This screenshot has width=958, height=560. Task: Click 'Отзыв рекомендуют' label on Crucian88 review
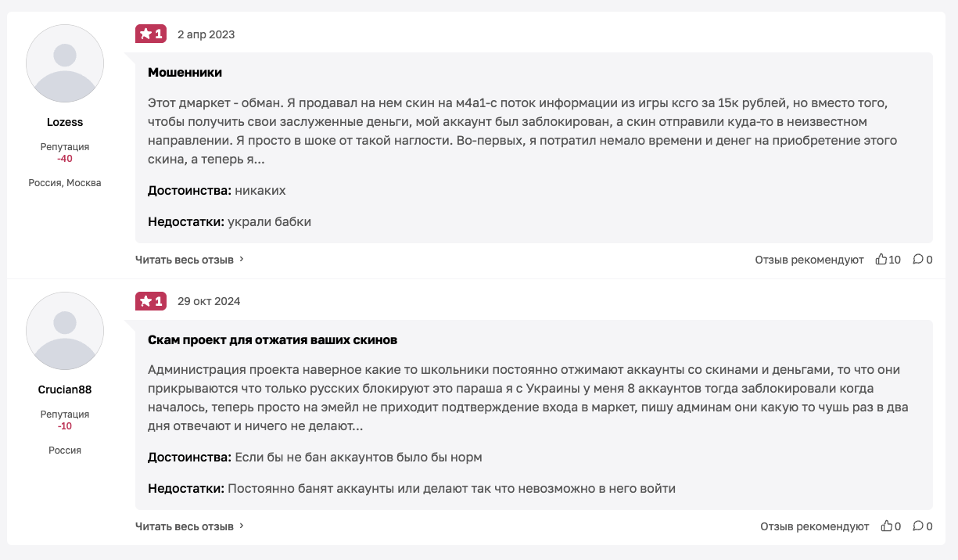(x=815, y=527)
